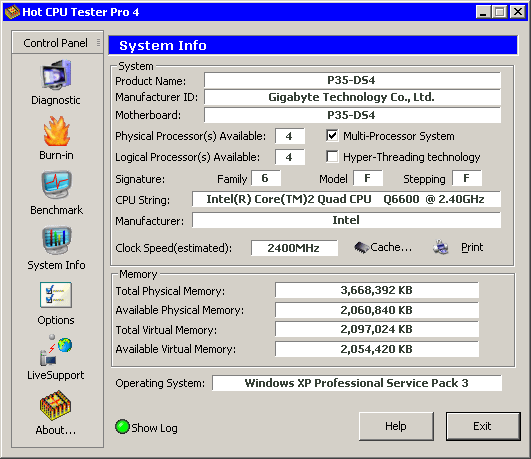The width and height of the screenshot is (531, 459).
Task: Open the Options checklist icon
Action: coord(56,295)
